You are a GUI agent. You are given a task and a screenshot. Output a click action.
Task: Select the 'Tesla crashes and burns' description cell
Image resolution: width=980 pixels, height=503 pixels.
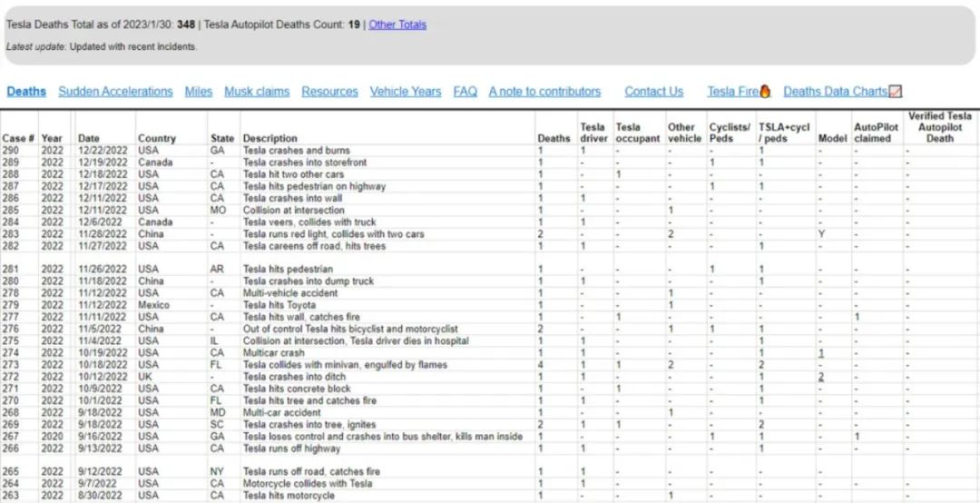tap(296, 151)
